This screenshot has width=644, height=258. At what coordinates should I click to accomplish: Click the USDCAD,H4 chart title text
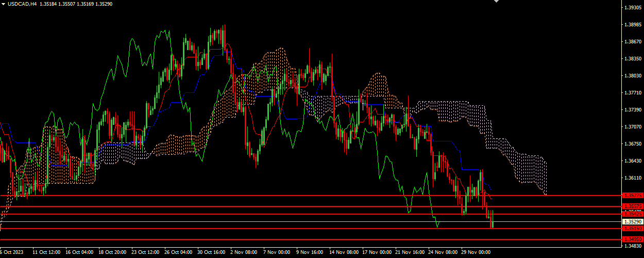22,4
